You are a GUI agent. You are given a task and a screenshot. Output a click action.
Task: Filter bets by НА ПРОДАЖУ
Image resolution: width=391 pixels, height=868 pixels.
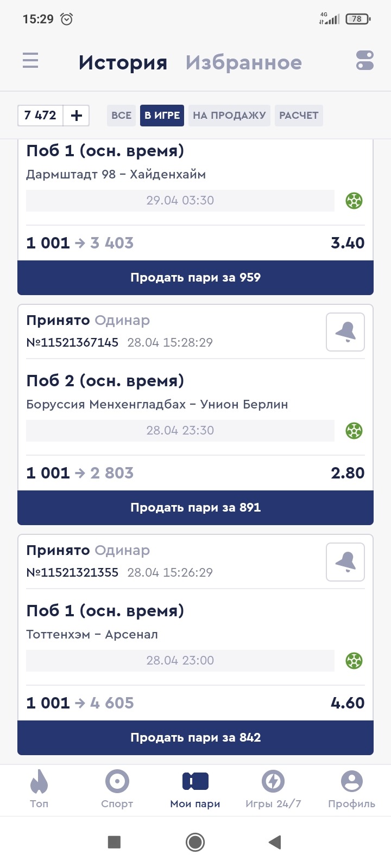tap(229, 116)
